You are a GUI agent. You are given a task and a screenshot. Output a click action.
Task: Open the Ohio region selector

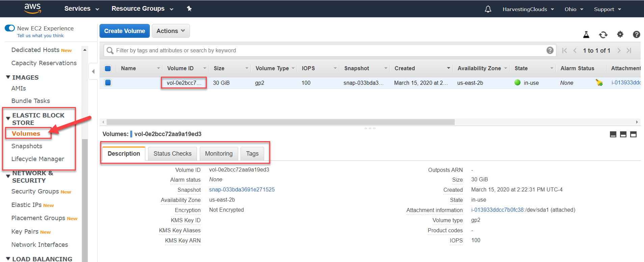(574, 9)
